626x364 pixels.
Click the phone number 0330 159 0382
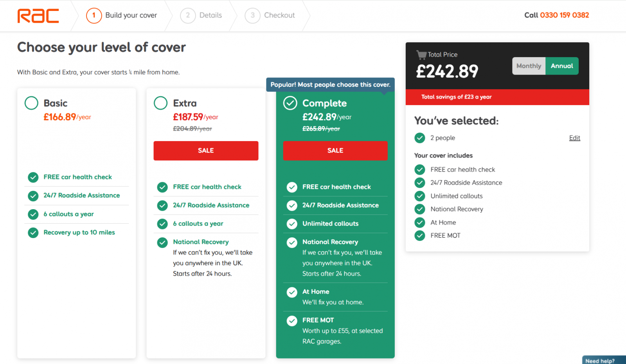[564, 15]
